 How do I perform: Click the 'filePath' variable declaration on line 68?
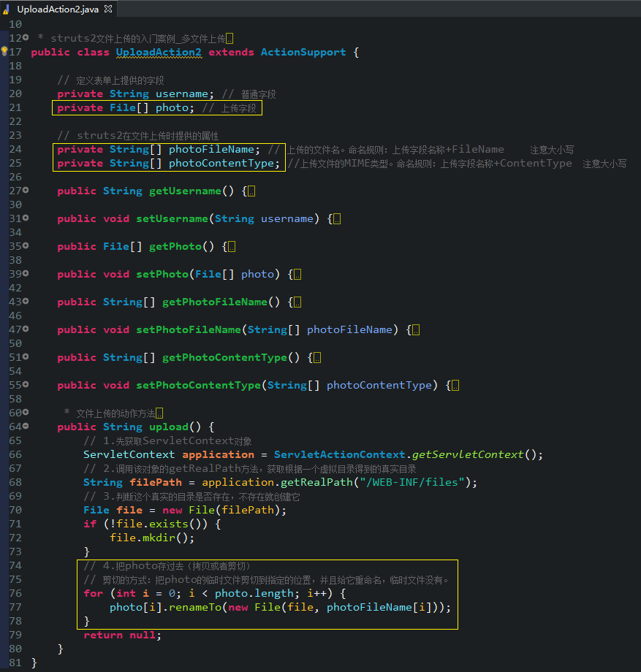pos(156,483)
